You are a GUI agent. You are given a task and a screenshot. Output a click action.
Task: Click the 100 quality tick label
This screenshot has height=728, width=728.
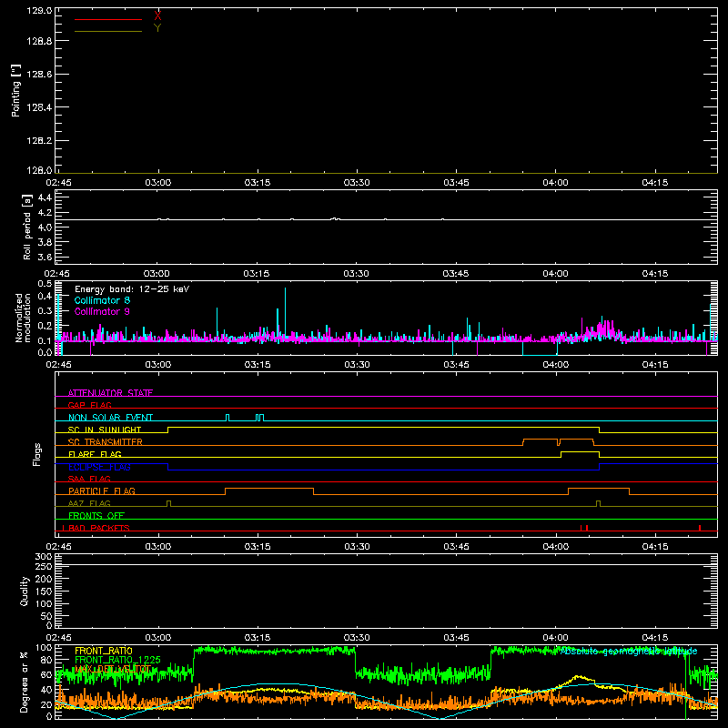[44, 603]
